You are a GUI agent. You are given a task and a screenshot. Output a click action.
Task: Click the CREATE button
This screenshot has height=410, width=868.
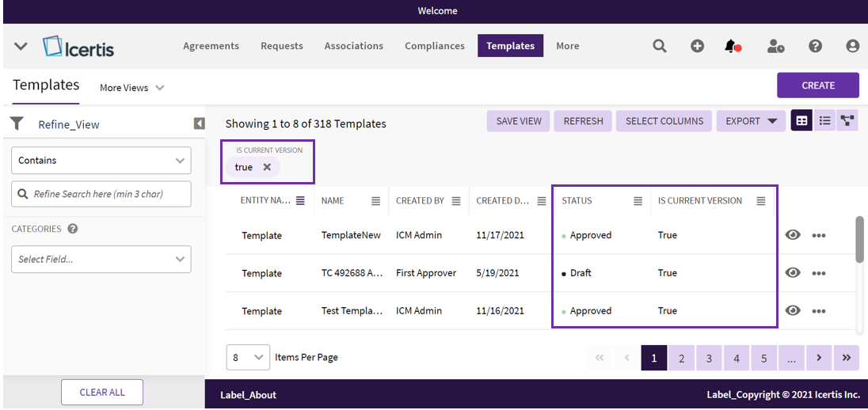point(817,85)
